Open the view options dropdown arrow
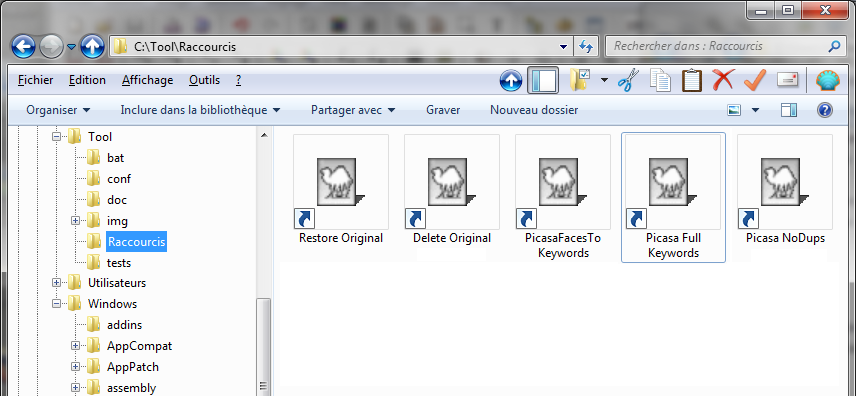Viewport: 856px width, 396px height. click(756, 110)
